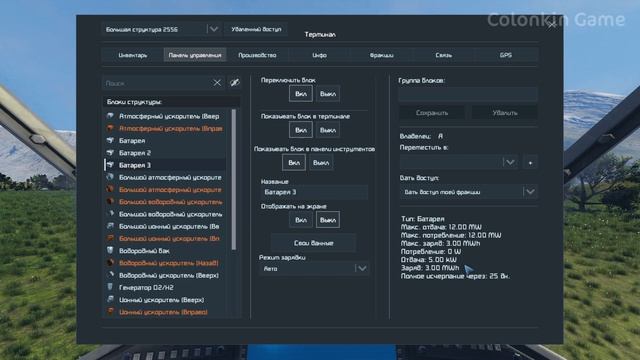Image resolution: width=640 pixels, height=360 pixels.
Task: Click icon of orange Большой атмосферный ускорите row
Action: pyautogui.click(x=110, y=189)
